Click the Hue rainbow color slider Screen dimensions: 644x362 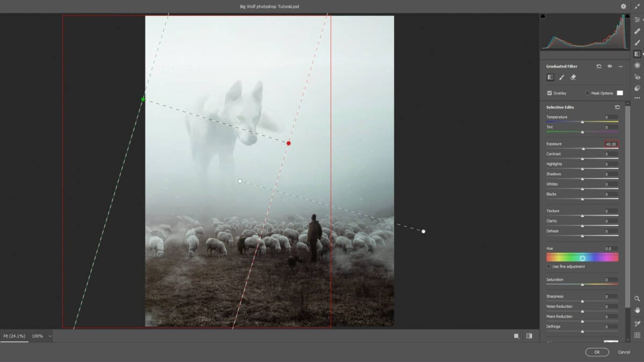582,258
